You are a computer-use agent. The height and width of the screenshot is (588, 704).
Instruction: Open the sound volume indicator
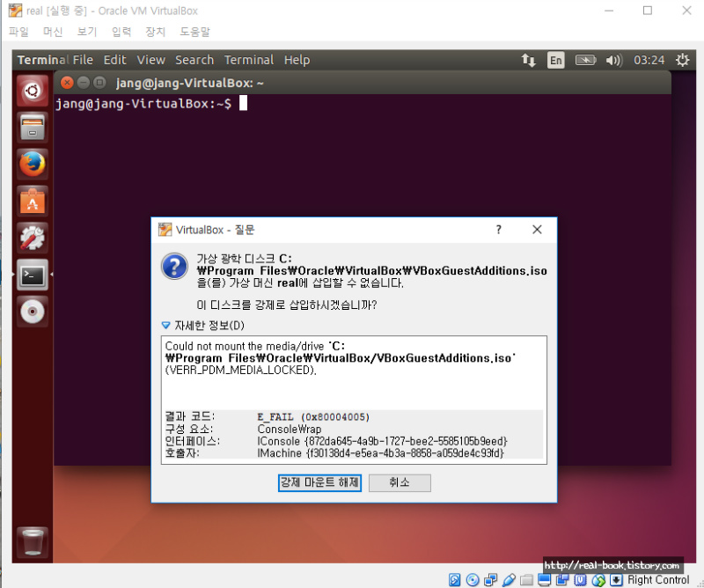click(x=613, y=60)
